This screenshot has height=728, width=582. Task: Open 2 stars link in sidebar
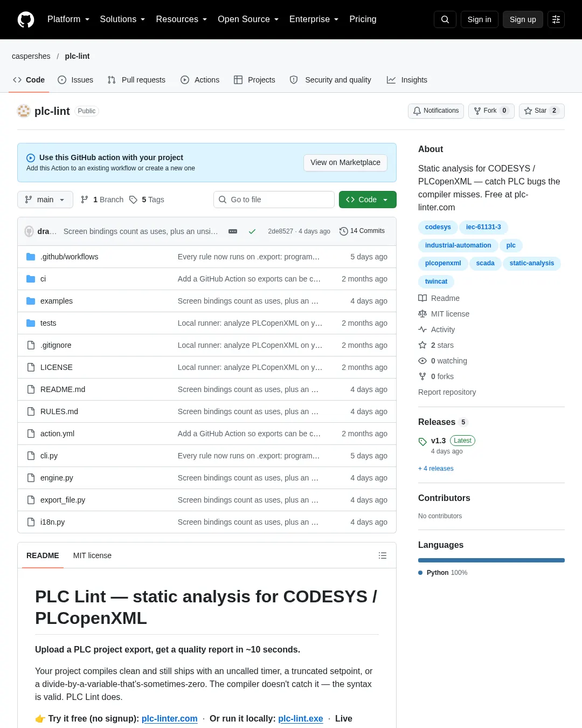click(436, 345)
